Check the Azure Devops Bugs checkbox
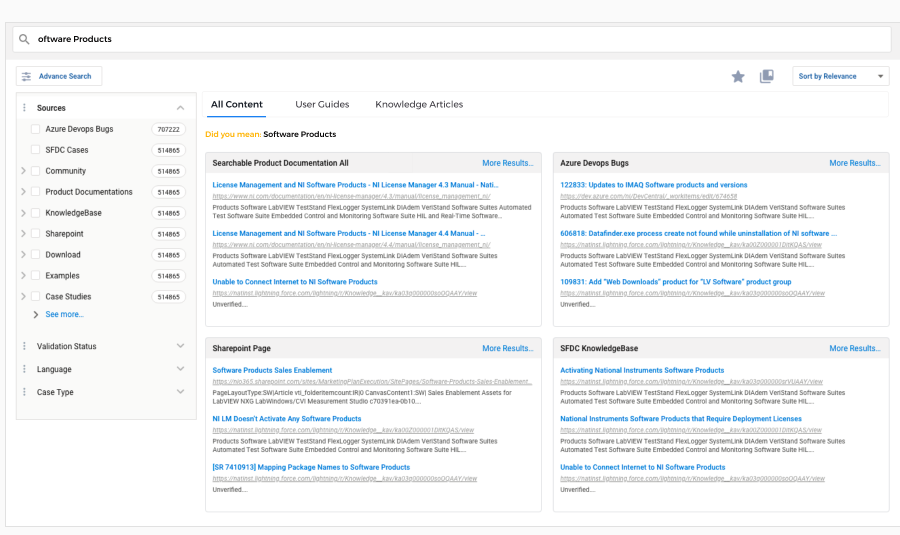This screenshot has height=535, width=900. [36, 129]
